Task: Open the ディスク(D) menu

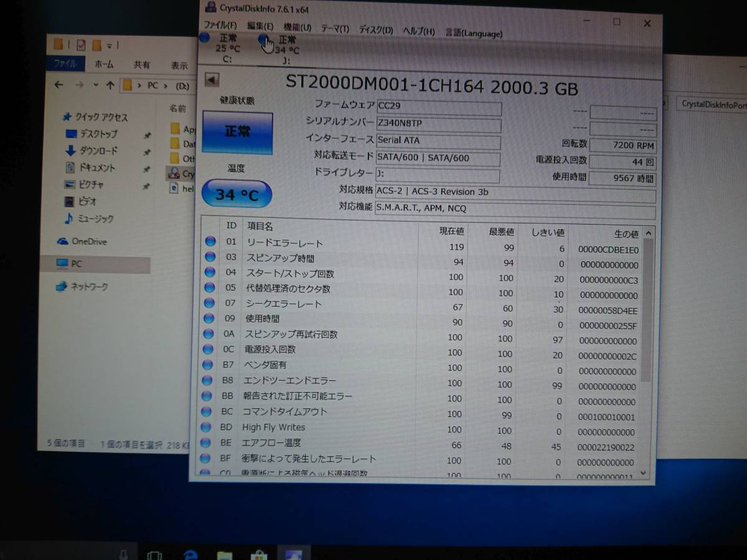Action: [x=376, y=30]
